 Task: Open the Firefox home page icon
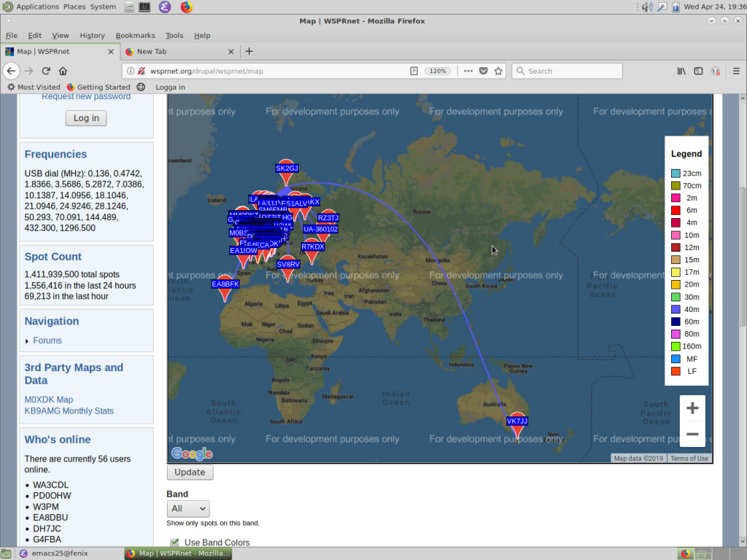click(x=63, y=71)
